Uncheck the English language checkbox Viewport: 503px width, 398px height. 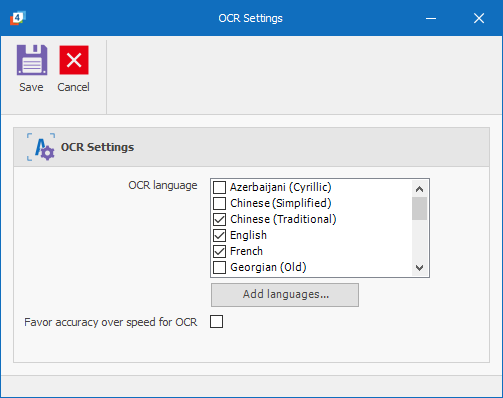tap(219, 235)
